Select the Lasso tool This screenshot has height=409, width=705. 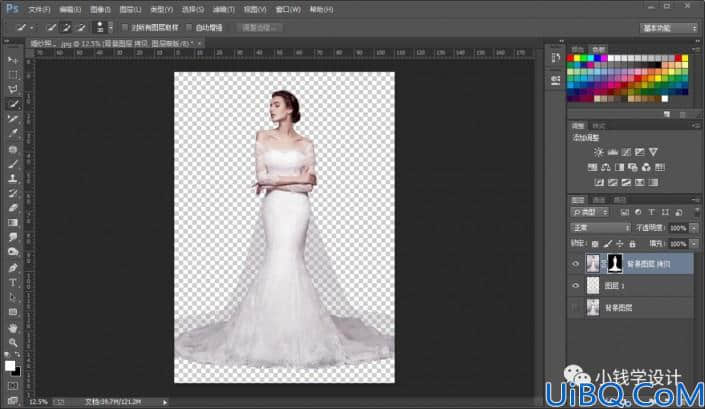13,89
